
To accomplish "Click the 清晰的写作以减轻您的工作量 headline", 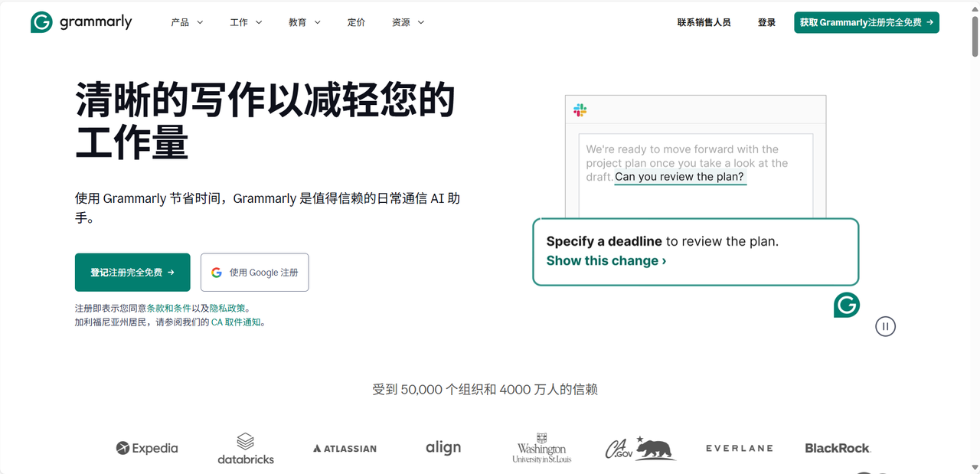I will [265, 121].
